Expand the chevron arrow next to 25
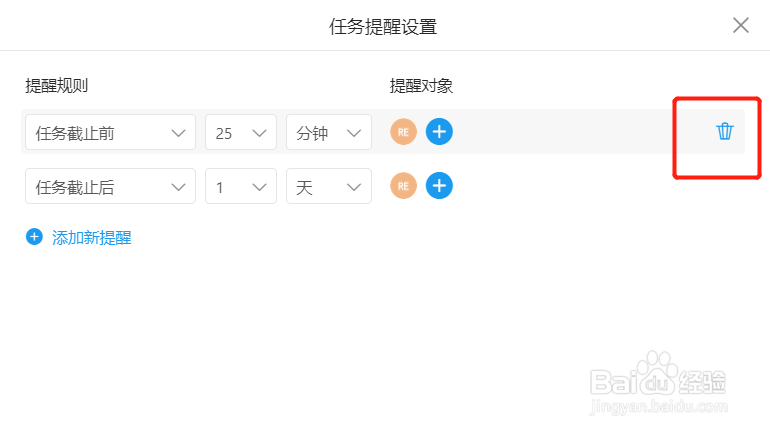 259,133
